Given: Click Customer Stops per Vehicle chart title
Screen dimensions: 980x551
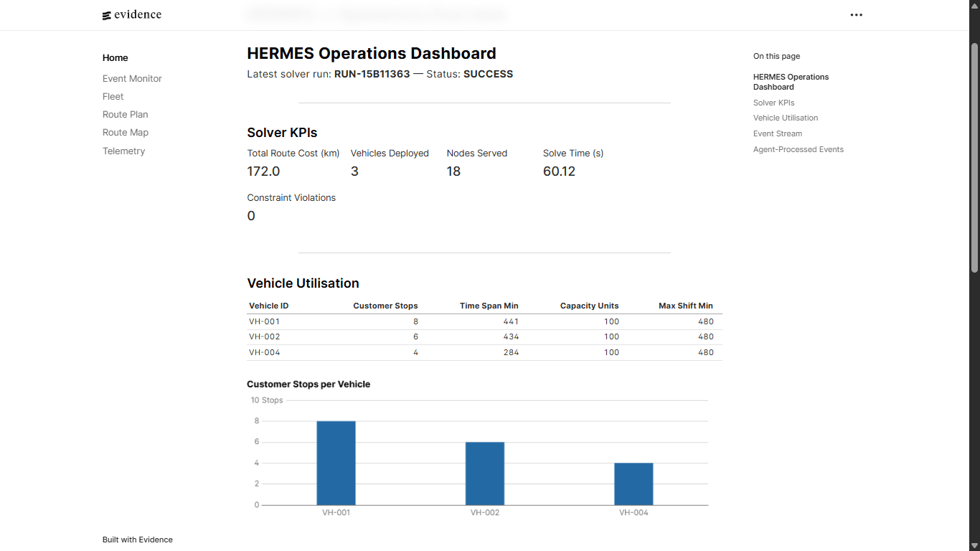Looking at the screenshot, I should (308, 385).
